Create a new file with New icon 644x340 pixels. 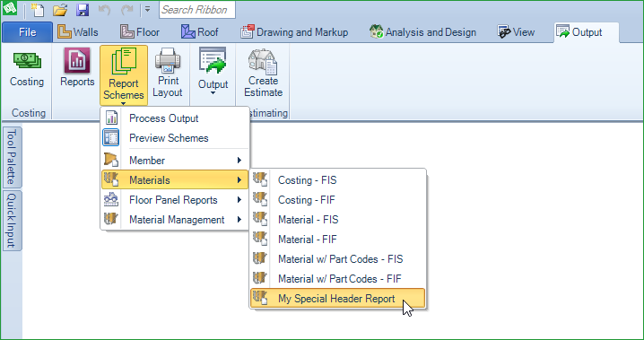pos(38,10)
